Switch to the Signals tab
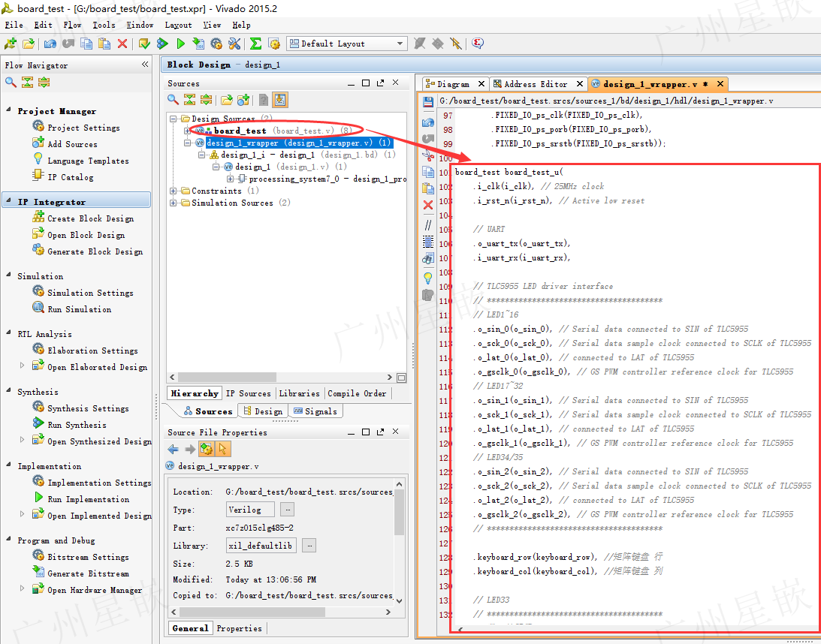 (315, 411)
